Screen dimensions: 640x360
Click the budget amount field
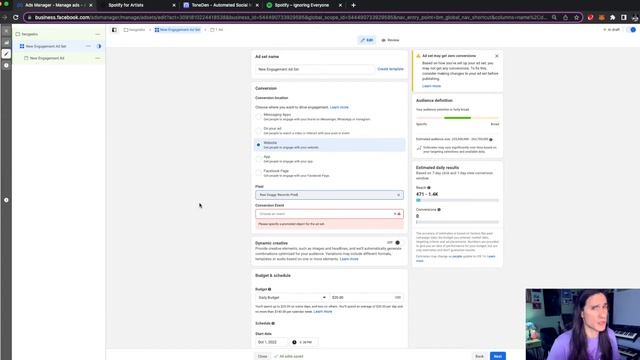click(366, 298)
